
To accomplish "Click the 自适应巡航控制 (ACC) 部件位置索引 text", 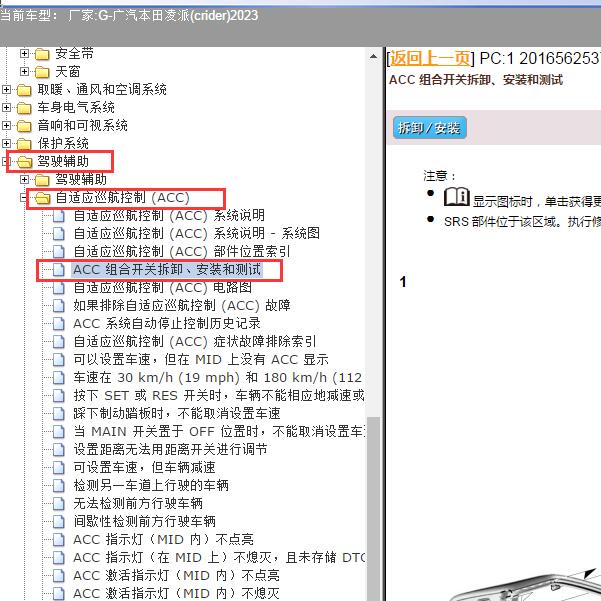I will pyautogui.click(x=182, y=251).
